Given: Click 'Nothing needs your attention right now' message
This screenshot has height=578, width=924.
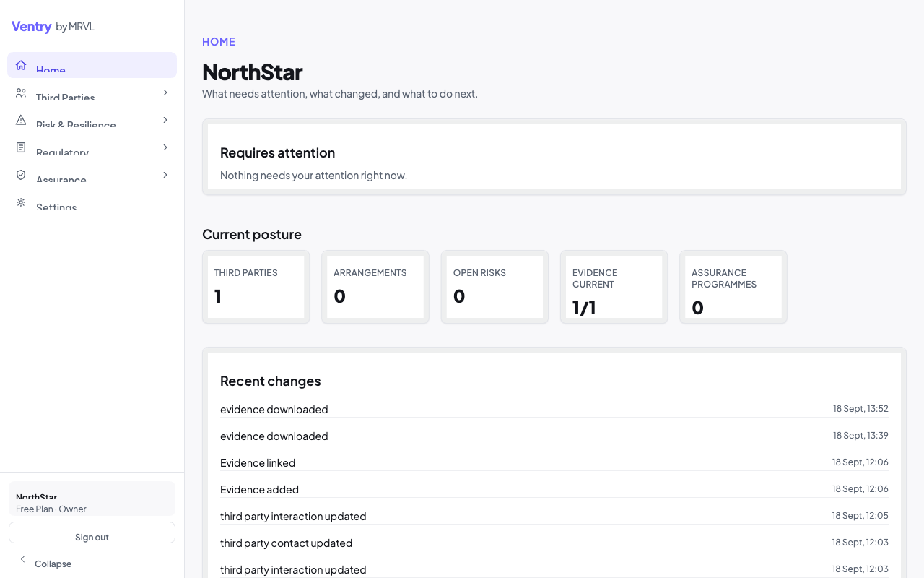Looking at the screenshot, I should [313, 176].
